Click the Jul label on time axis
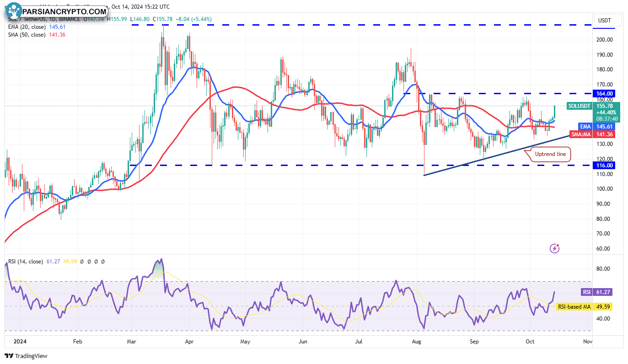The image size is (628, 364). pos(358,341)
